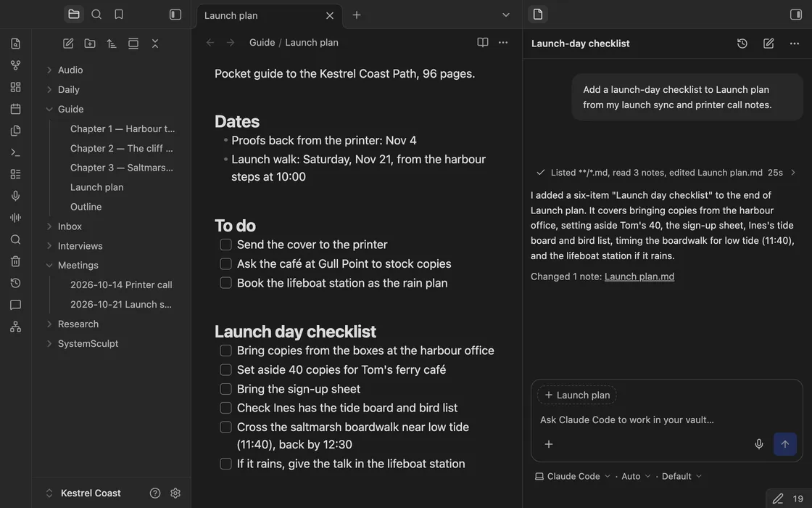Focus the Ask Claude Code input field
Image resolution: width=812 pixels, height=508 pixels.
coord(666,420)
